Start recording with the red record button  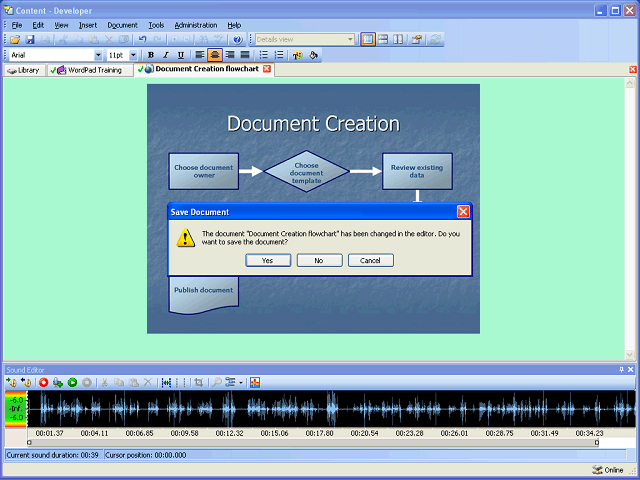43,382
